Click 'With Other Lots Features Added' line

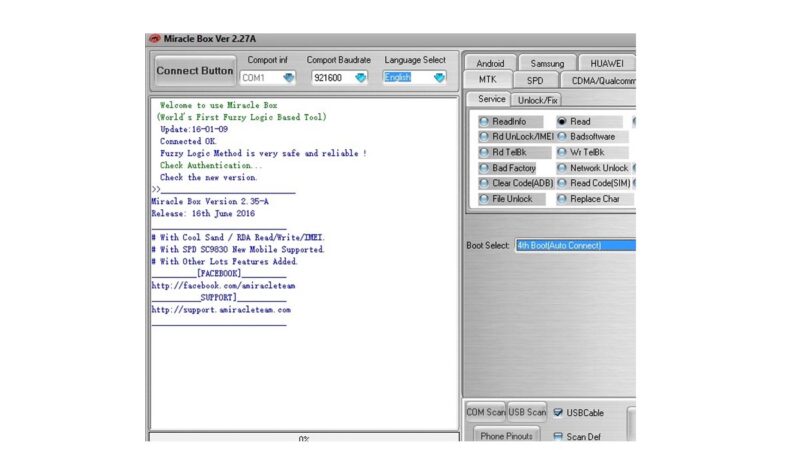point(224,261)
